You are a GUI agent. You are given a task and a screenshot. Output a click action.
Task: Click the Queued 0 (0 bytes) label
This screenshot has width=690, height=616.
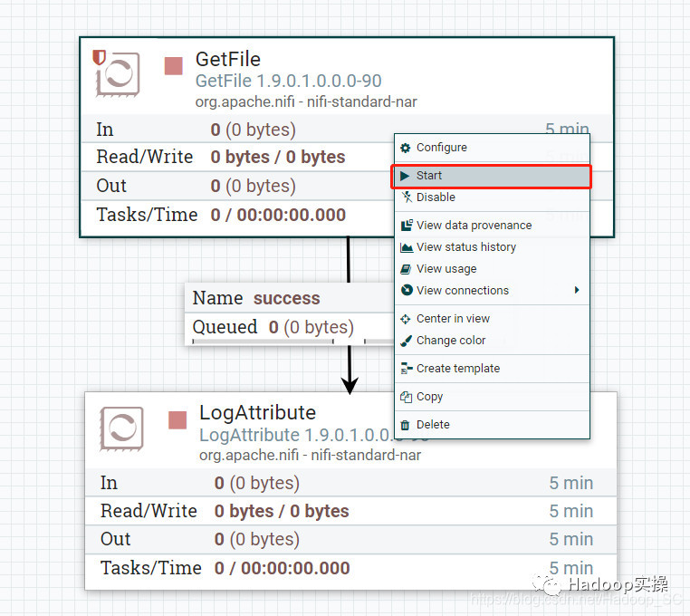273,327
